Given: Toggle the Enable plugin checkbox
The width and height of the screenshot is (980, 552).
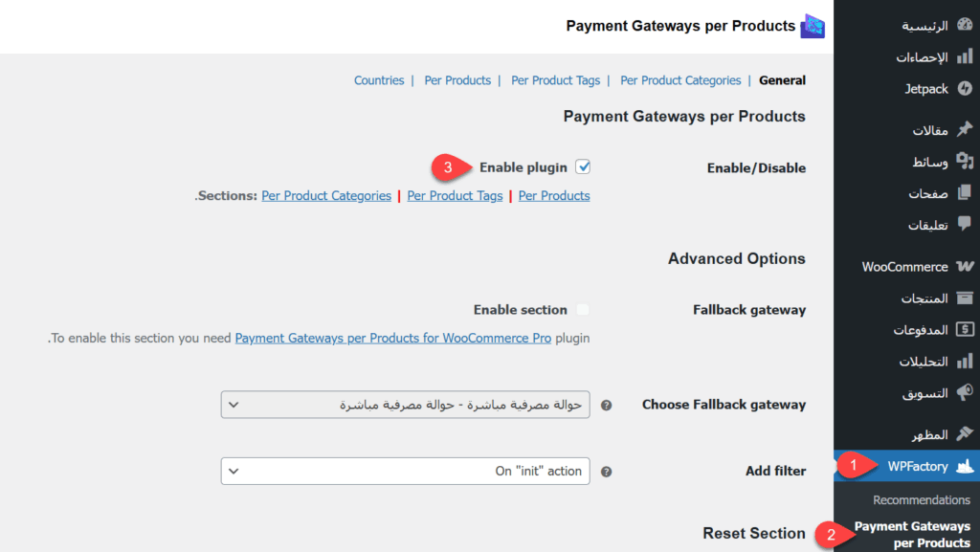Looking at the screenshot, I should (x=583, y=167).
